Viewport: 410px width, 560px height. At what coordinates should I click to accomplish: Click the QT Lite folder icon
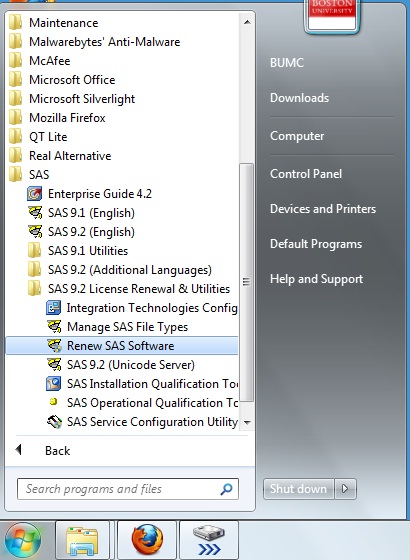pyautogui.click(x=15, y=137)
